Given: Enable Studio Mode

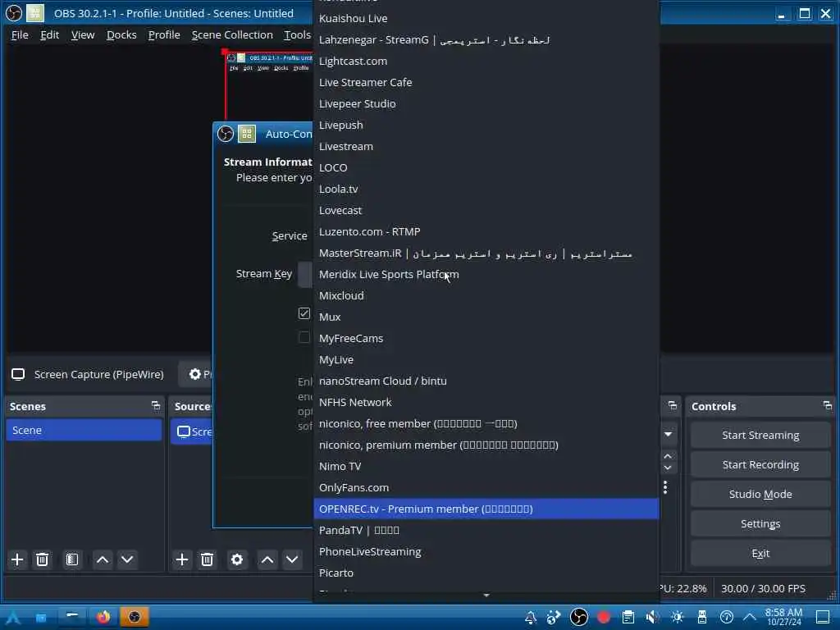Looking at the screenshot, I should click(760, 494).
